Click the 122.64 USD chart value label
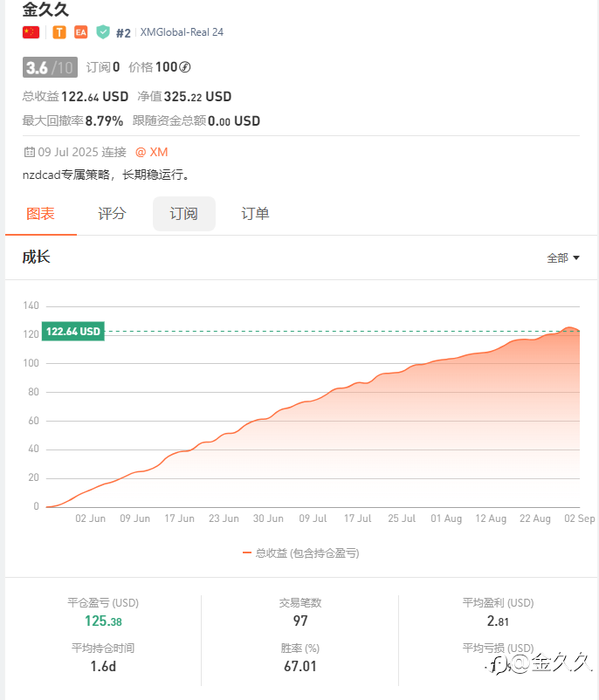Image resolution: width=599 pixels, height=700 pixels. 73,332
